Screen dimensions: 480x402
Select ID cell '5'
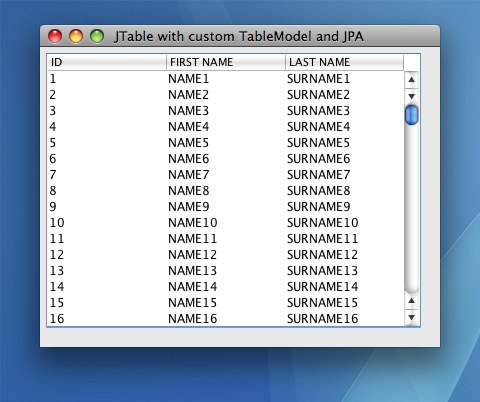(x=107, y=143)
